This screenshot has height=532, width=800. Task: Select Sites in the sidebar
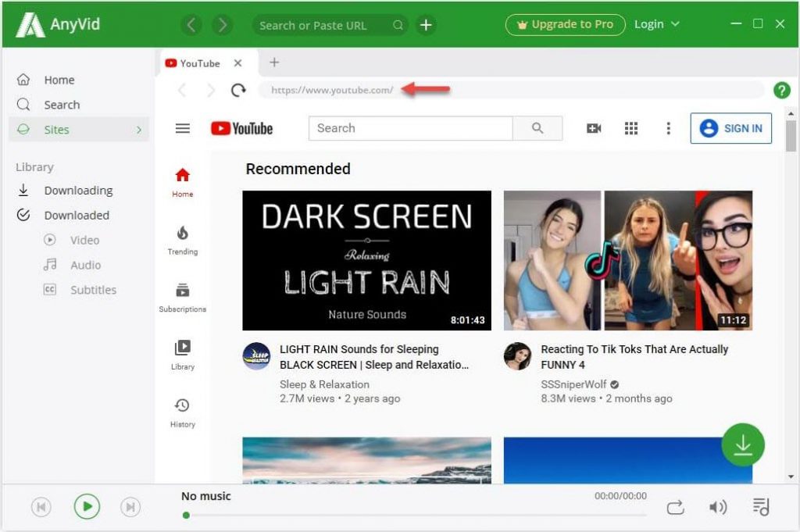[x=79, y=130]
